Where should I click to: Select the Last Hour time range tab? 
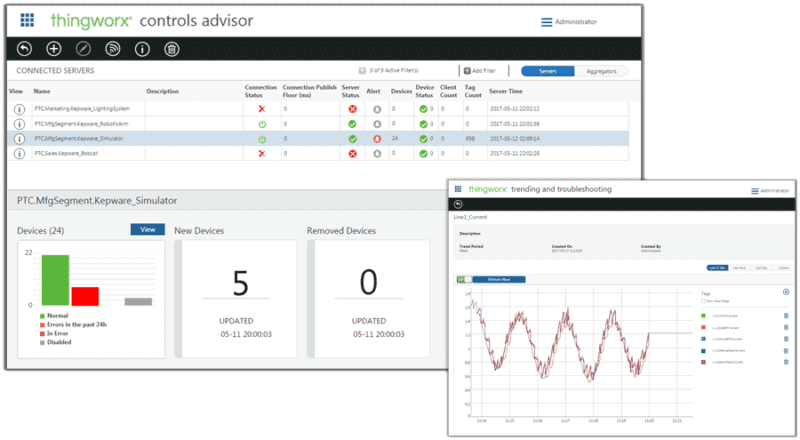click(739, 268)
